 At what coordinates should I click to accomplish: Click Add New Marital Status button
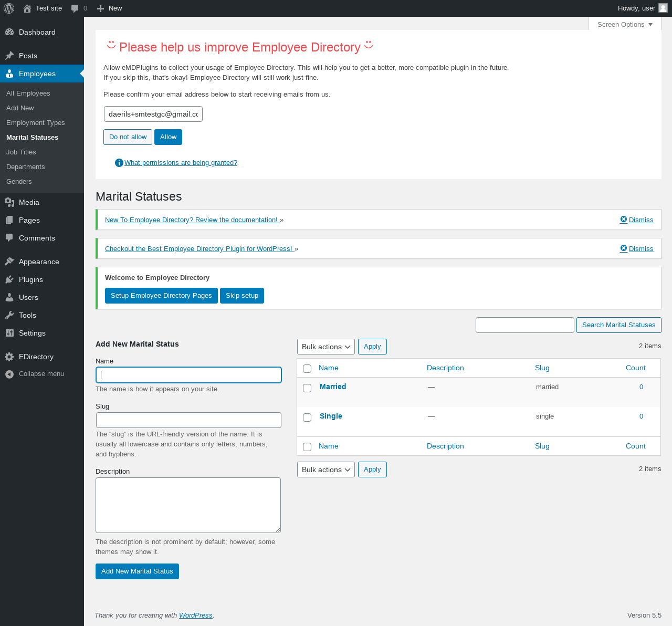point(137,571)
